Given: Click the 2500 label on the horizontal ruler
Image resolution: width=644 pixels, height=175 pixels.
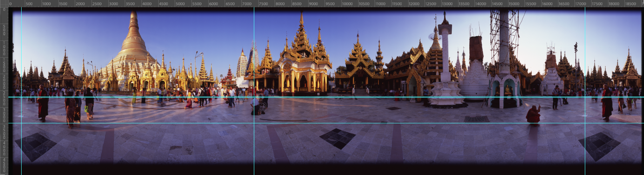Looking at the screenshot, I should pos(97,4).
